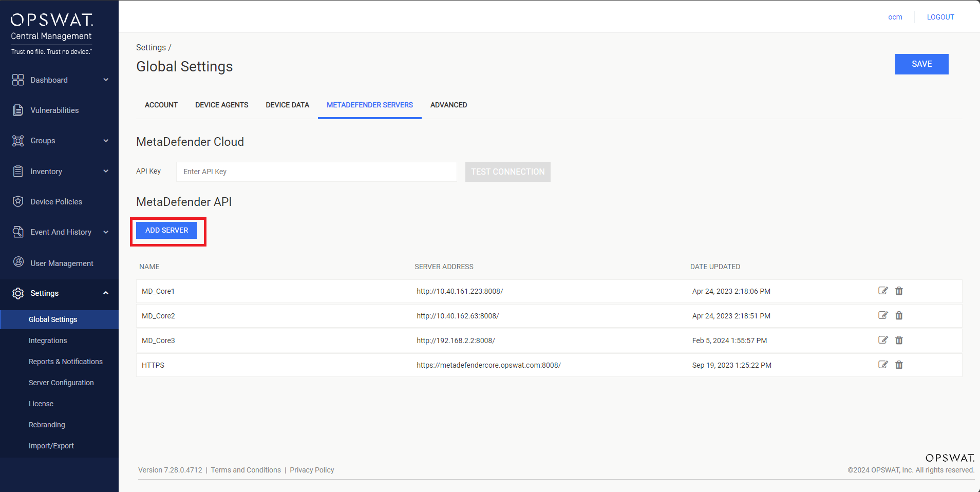Click address https://metadefendercore.opswat.com:8008/
The height and width of the screenshot is (492, 980).
(488, 365)
